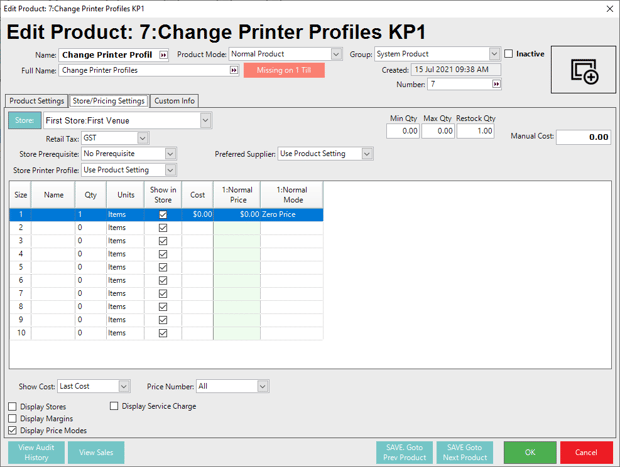
Task: Open the Preferred Supplier dropdown
Action: [x=367, y=154]
